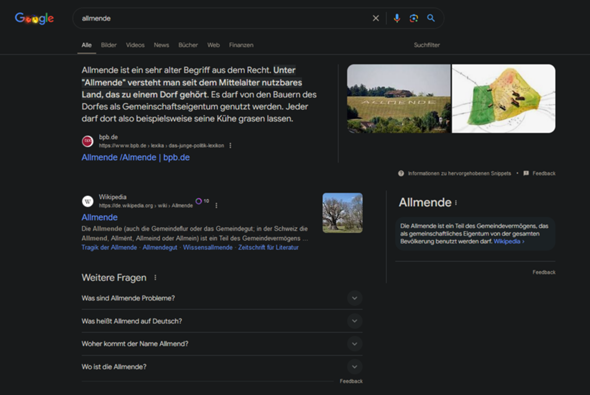Switch to the News tab
Viewport: 590px width, 395px height.
point(161,45)
